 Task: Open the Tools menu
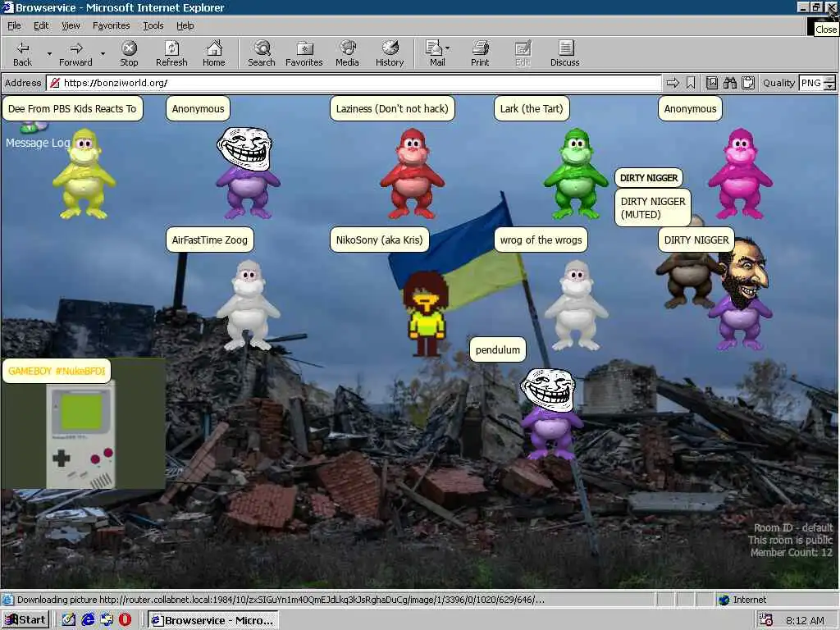click(153, 25)
